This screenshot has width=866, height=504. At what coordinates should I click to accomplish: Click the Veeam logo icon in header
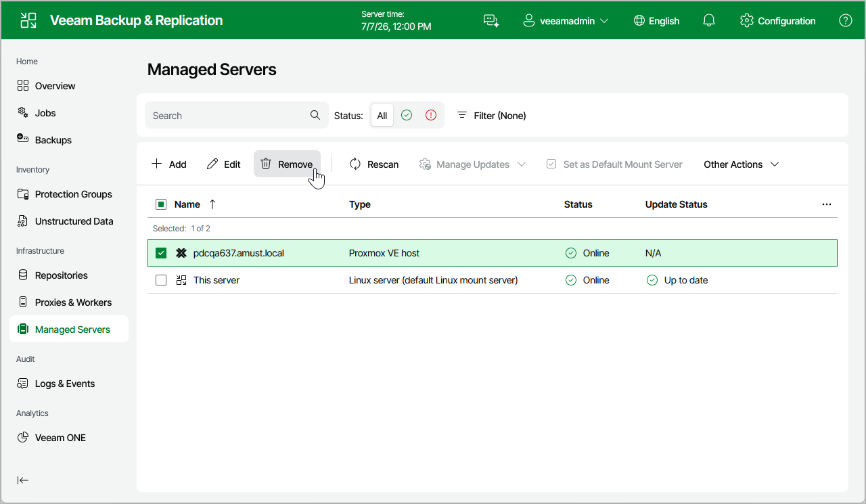(28, 20)
